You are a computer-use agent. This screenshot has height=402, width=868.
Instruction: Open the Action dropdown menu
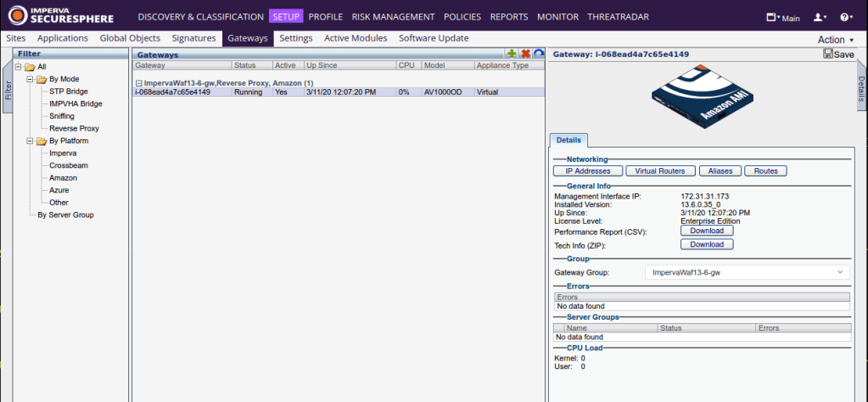(835, 40)
